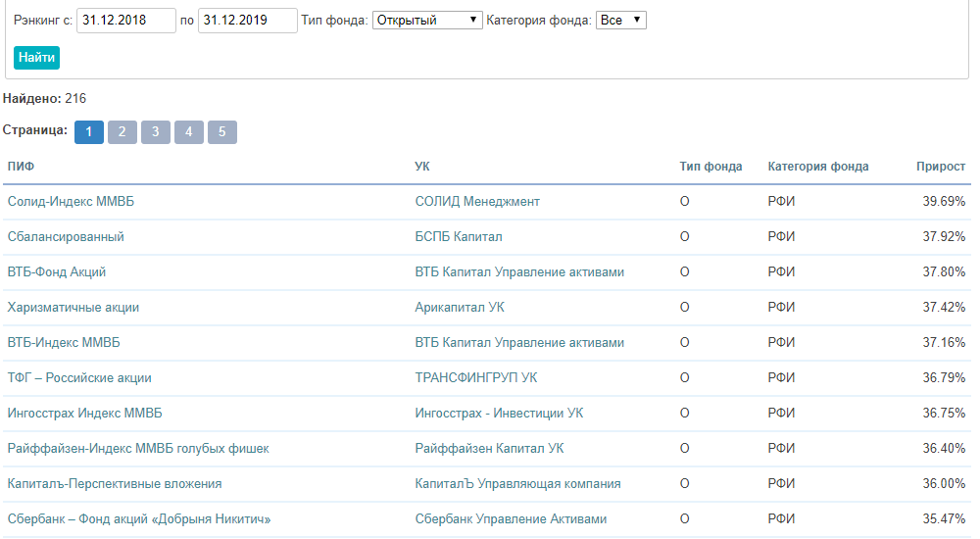The height and width of the screenshot is (539, 980).
Task: Open Сбербанк – Фонд акций «Добрыня Никитич» link
Action: [x=139, y=519]
